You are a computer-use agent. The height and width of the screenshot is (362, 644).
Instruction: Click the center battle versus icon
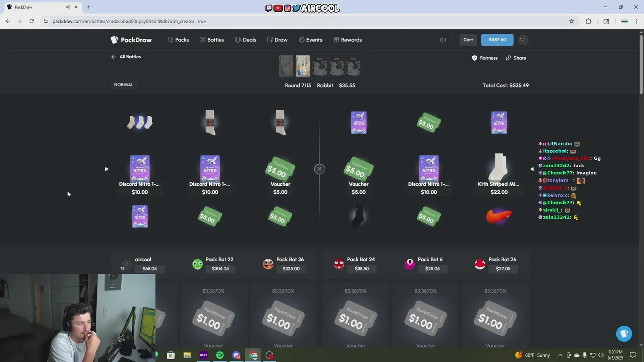[319, 169]
